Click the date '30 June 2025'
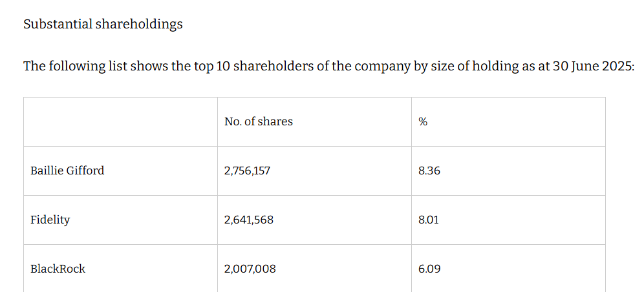Screen dimensions: 644x292 [x=592, y=66]
